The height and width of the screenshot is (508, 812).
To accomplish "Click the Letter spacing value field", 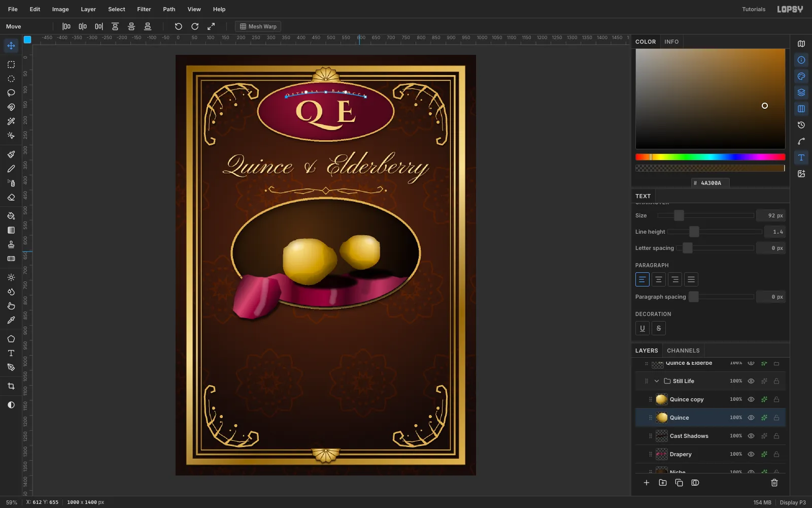I will (771, 248).
